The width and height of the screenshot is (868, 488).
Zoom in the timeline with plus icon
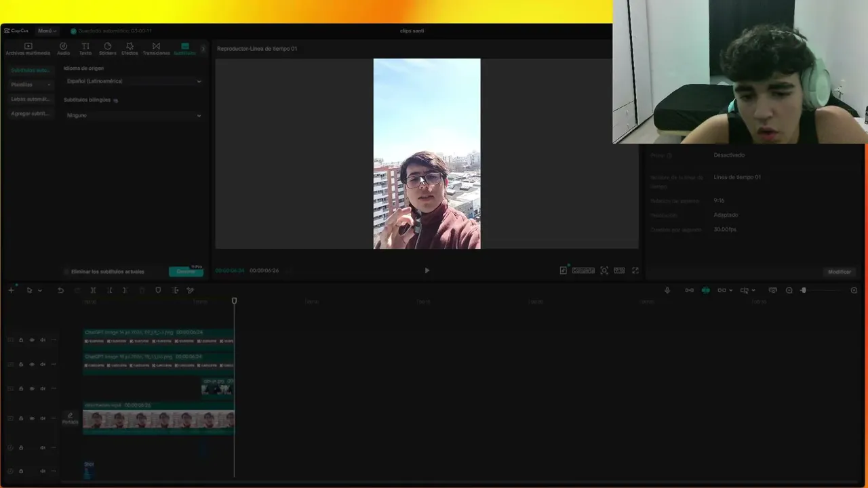click(x=854, y=290)
